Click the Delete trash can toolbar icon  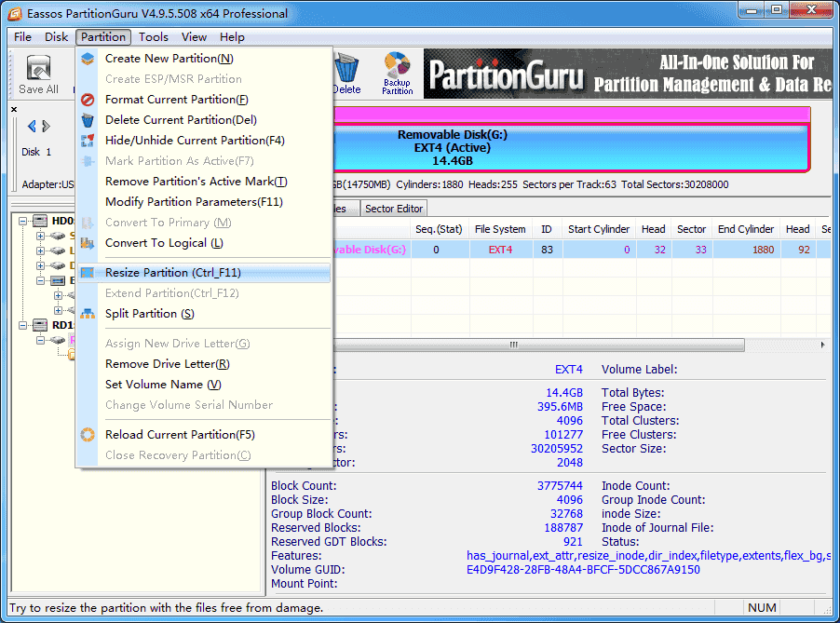(345, 65)
